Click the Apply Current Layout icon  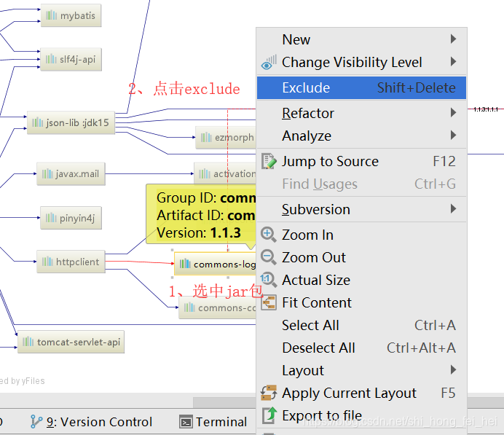coord(269,393)
